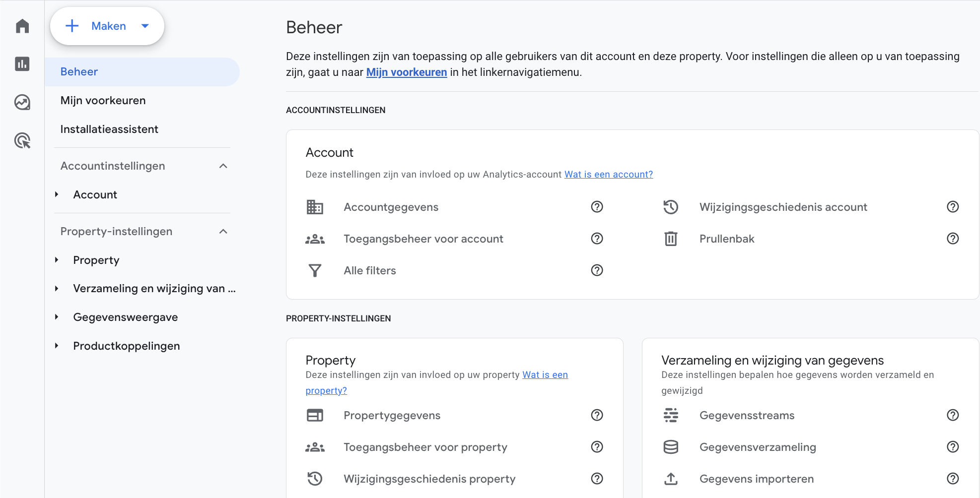
Task: Expand the Verzameling en wijziging van arrow
Action: tap(57, 288)
